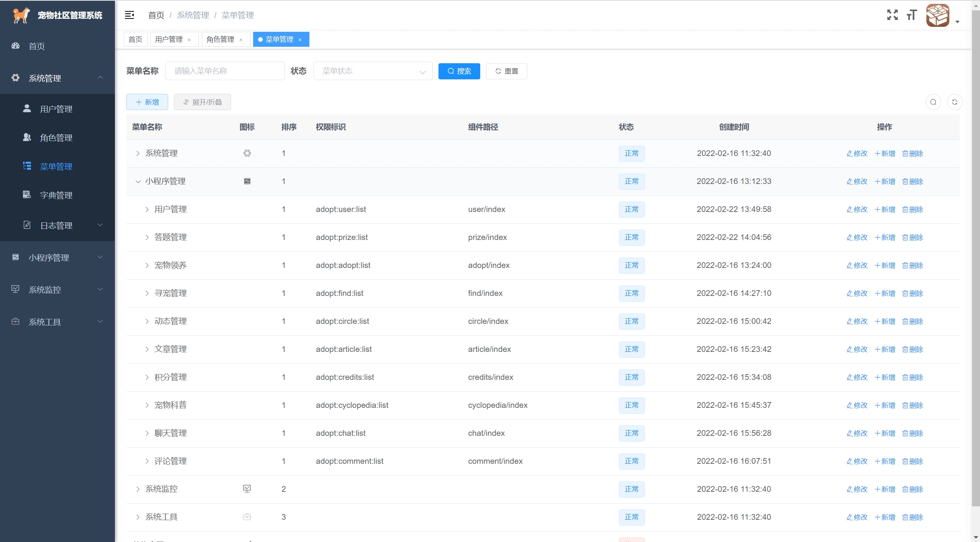Click 修改 in the 积分管理 row
Viewport: 980px width, 542px height.
tap(857, 377)
